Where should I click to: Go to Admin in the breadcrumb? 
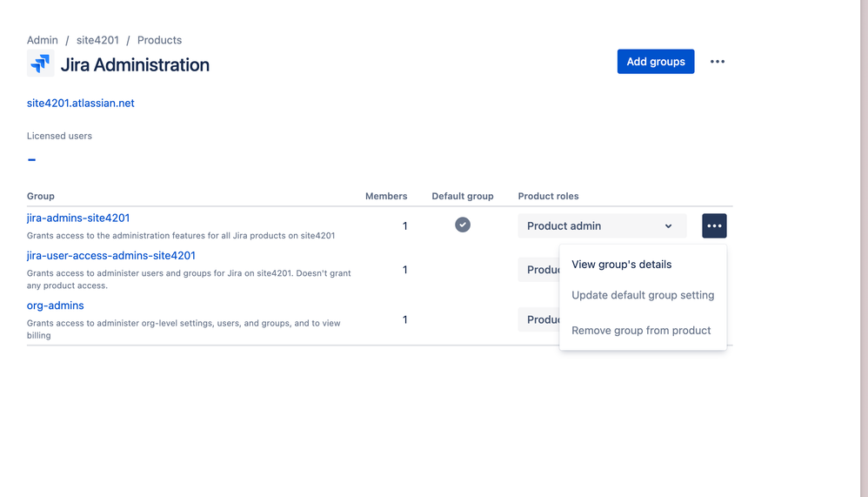click(x=43, y=40)
